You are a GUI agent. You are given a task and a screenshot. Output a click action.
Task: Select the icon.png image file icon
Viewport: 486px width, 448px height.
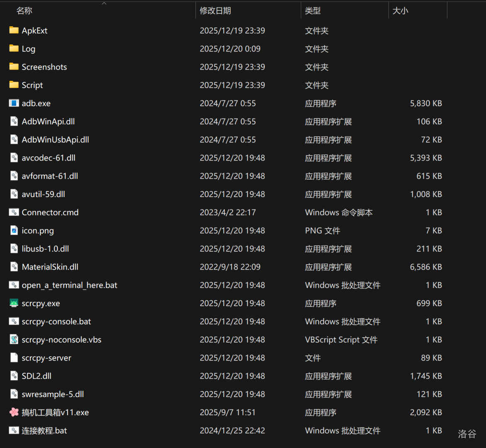(14, 231)
